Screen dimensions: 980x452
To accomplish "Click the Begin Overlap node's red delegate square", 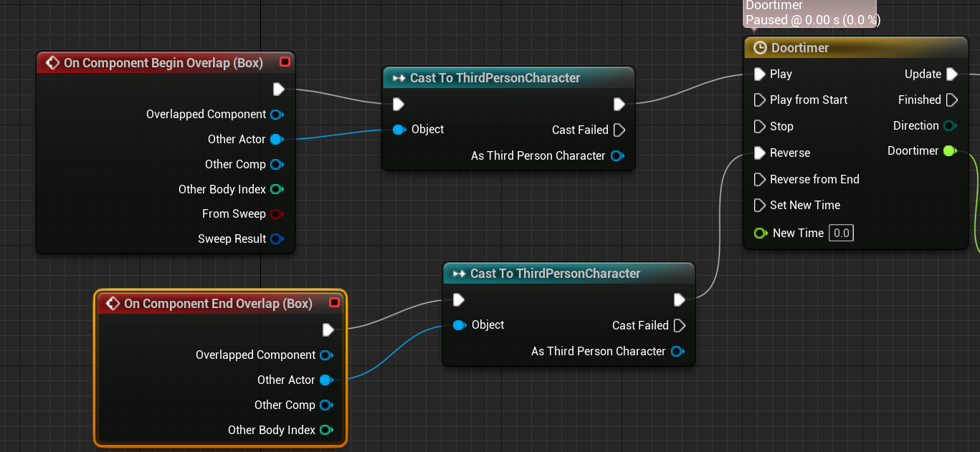I will pyautogui.click(x=285, y=62).
